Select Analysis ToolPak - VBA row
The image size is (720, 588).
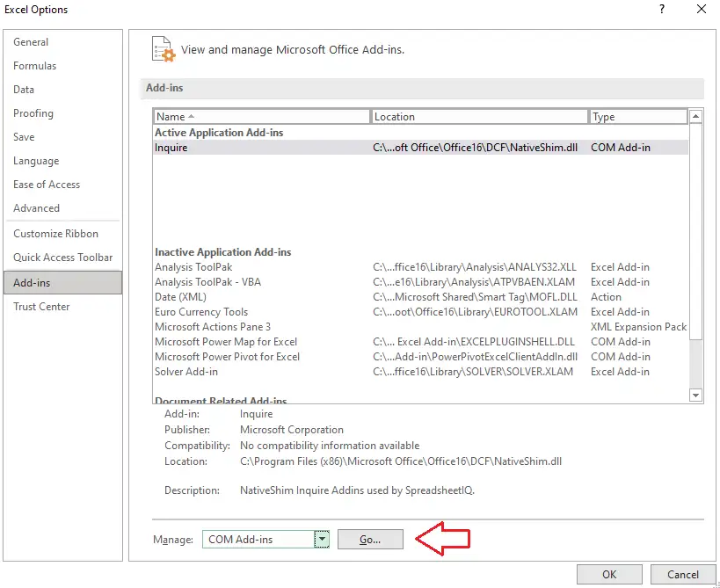(420, 282)
